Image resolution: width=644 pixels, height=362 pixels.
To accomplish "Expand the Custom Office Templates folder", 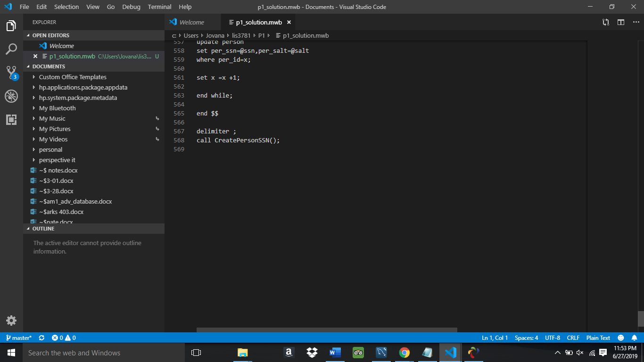I will coord(73,77).
